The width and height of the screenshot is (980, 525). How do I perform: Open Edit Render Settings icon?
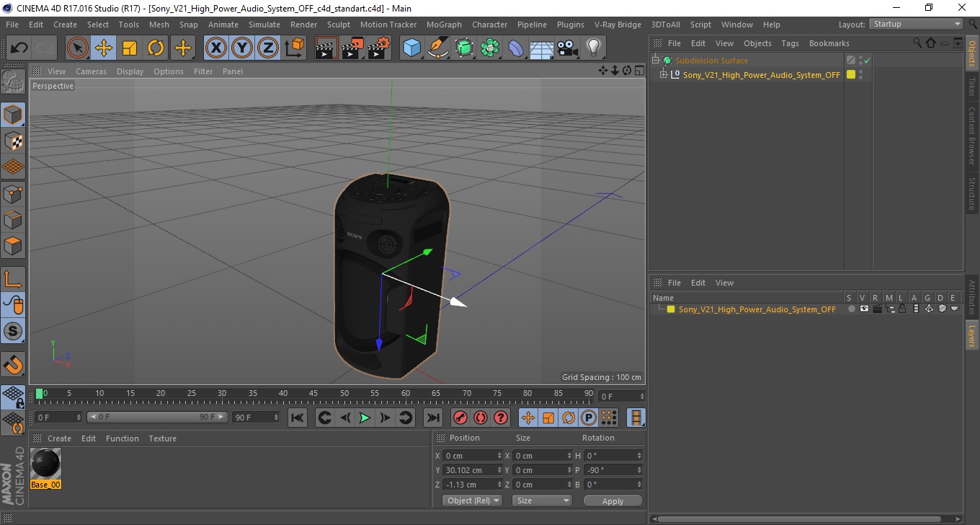pos(379,48)
